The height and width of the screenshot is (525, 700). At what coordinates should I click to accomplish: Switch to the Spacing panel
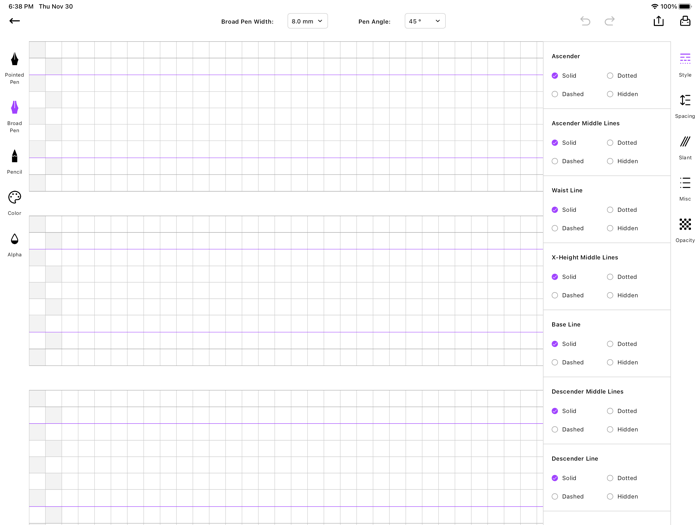[685, 106]
